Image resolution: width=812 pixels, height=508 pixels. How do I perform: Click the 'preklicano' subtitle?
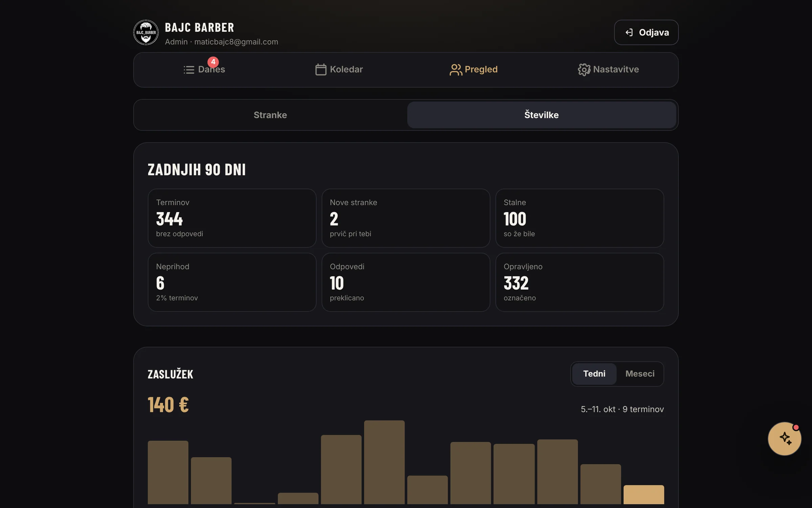click(347, 298)
